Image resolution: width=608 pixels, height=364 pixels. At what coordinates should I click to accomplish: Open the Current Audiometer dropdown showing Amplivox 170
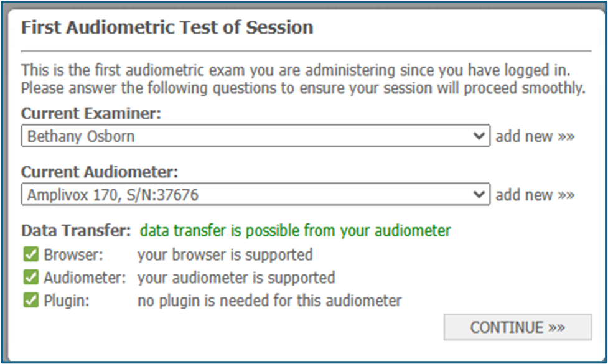pyautogui.click(x=249, y=195)
